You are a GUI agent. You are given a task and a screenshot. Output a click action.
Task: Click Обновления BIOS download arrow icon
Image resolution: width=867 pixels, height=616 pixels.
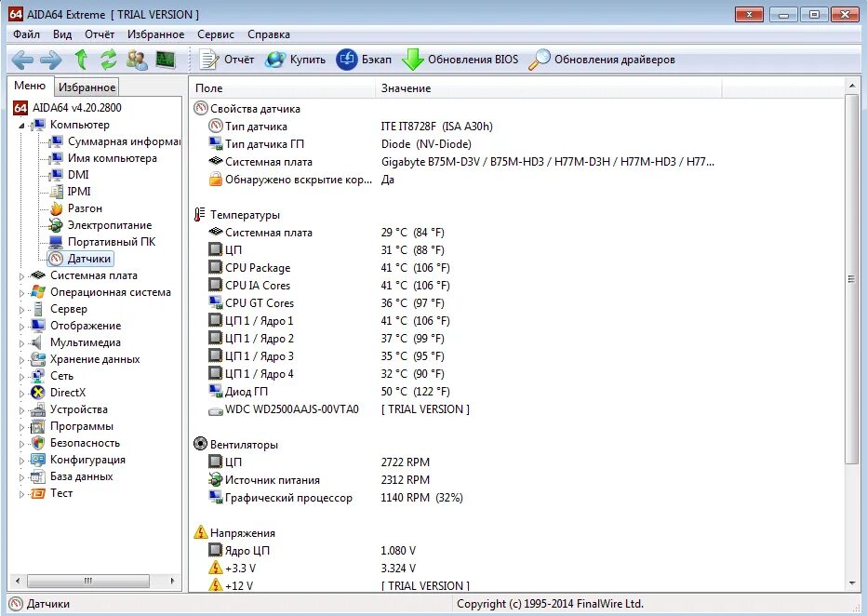[x=412, y=60]
